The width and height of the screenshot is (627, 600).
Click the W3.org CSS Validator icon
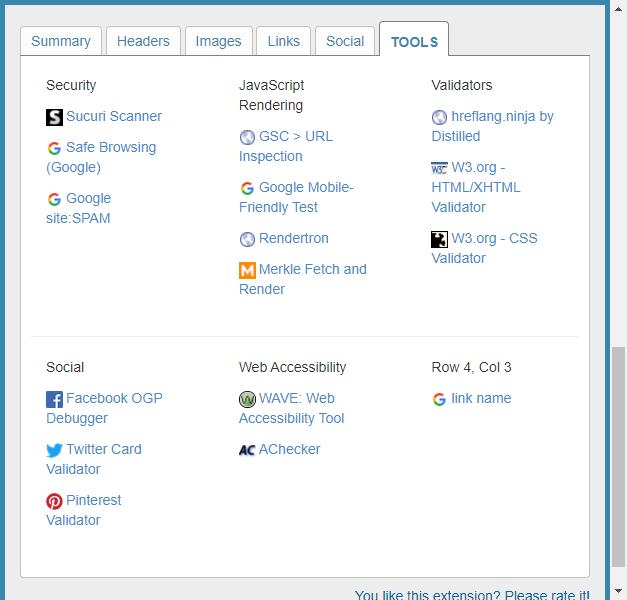point(439,239)
